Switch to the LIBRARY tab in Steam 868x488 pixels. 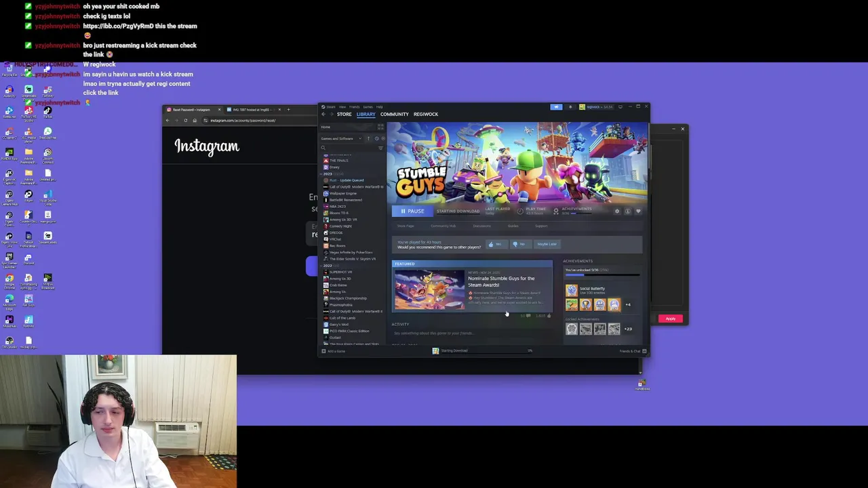366,114
